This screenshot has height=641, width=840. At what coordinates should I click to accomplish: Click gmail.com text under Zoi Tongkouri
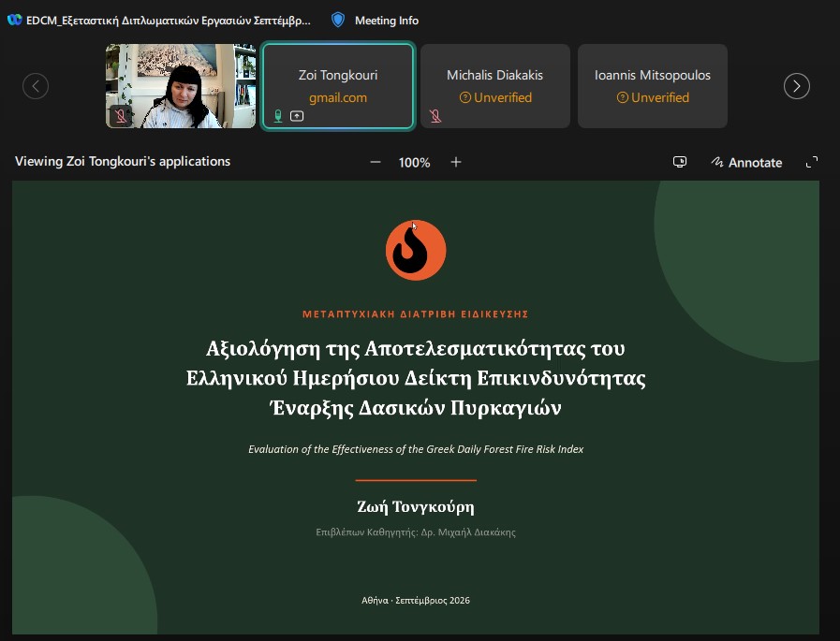[338, 97]
